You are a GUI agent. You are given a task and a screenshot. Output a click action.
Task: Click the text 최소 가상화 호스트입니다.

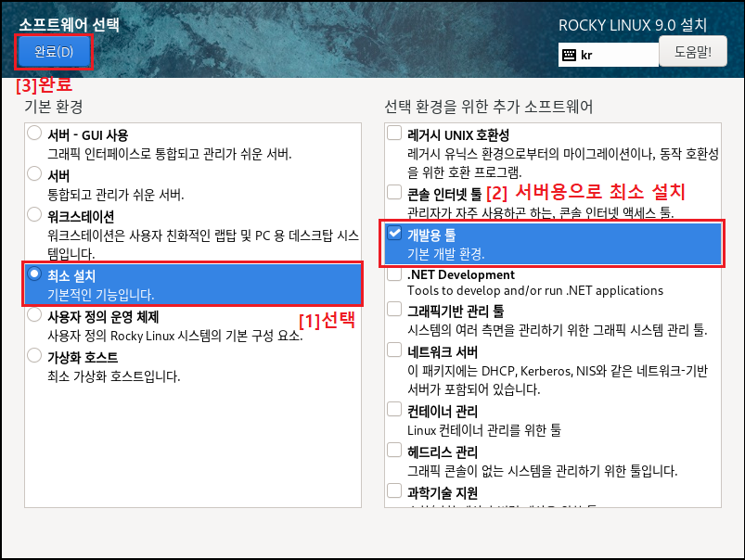click(x=113, y=376)
